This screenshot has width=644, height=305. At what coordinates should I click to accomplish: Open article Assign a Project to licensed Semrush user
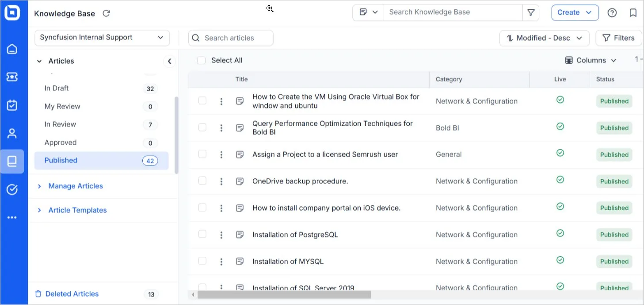(x=325, y=154)
